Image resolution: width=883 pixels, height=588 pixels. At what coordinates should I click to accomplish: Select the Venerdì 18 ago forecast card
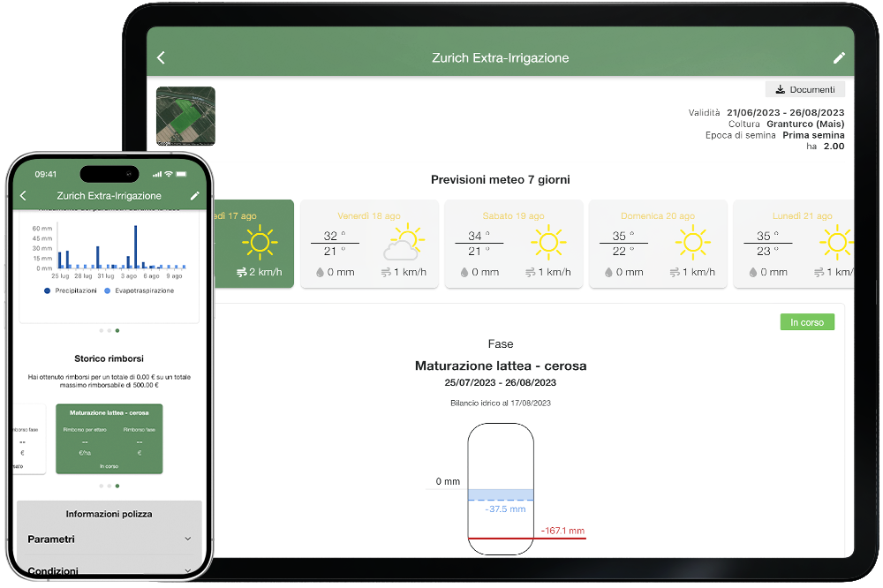(x=369, y=244)
